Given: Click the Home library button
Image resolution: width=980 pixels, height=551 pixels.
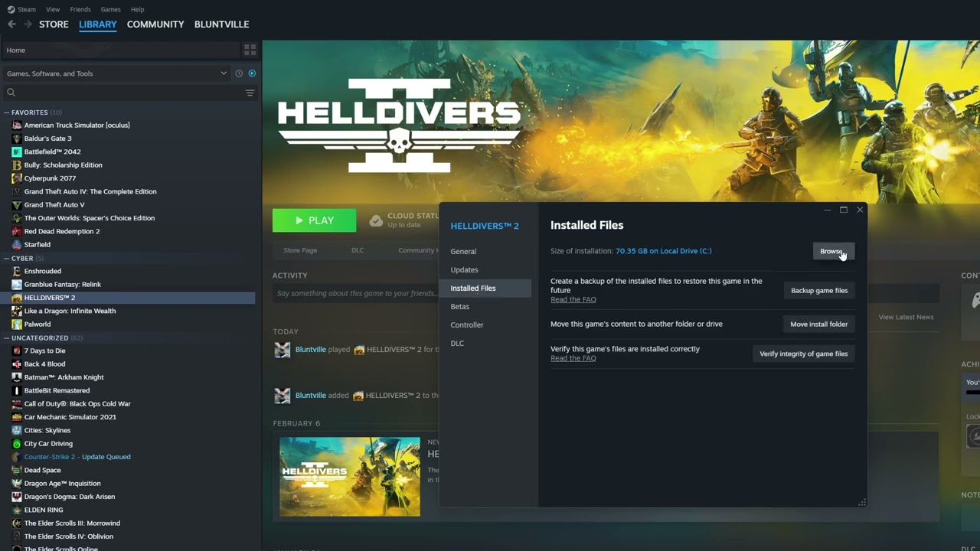Looking at the screenshot, I should point(120,50).
